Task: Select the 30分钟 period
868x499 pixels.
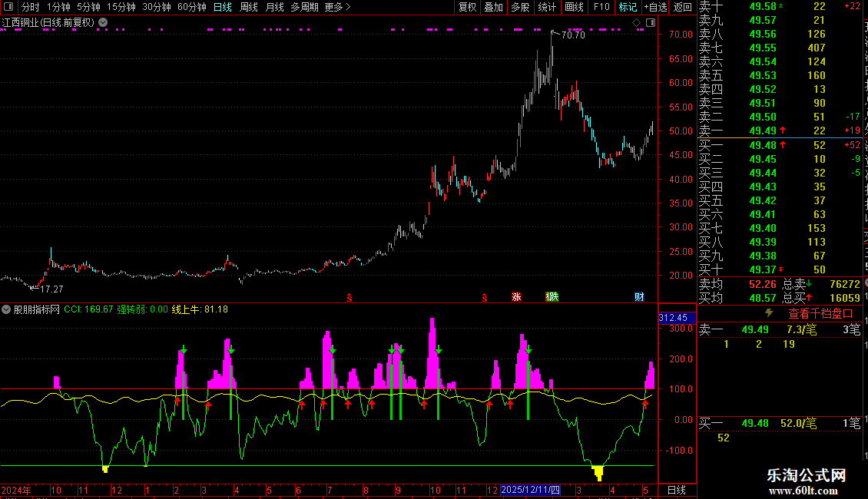Action: coord(157,7)
